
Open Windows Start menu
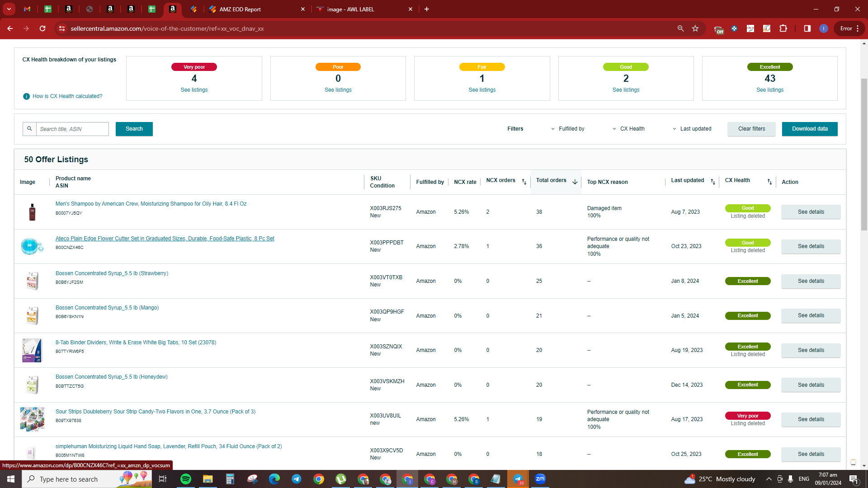coord(11,479)
